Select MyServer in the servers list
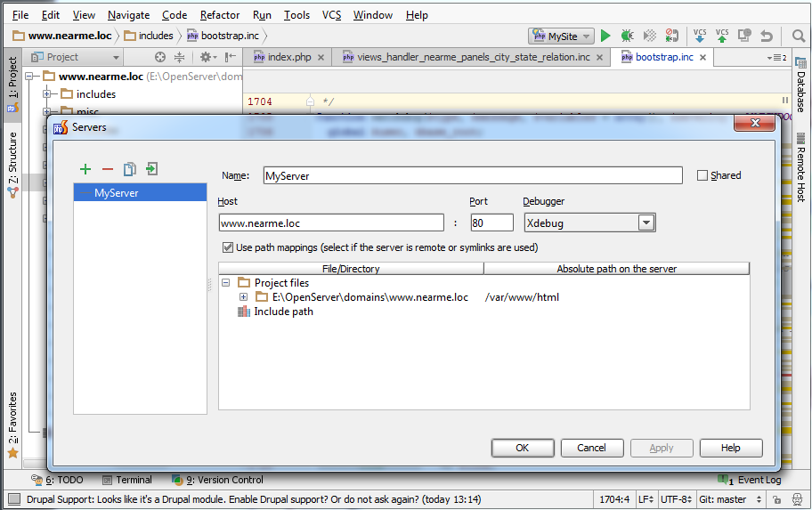 140,193
